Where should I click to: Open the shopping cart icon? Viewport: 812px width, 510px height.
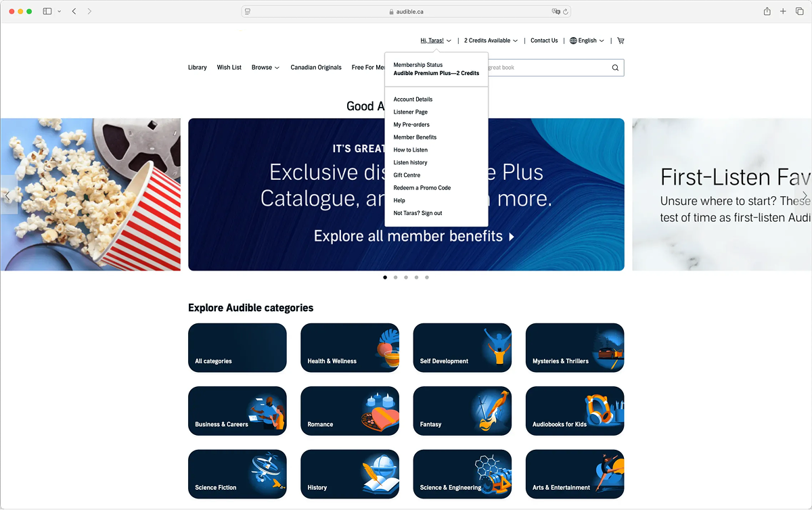click(x=621, y=41)
